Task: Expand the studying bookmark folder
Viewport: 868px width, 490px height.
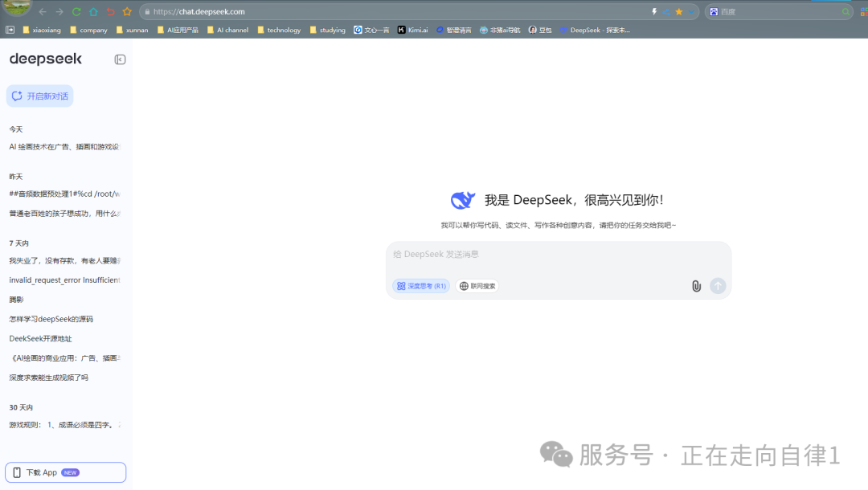Action: (x=327, y=30)
